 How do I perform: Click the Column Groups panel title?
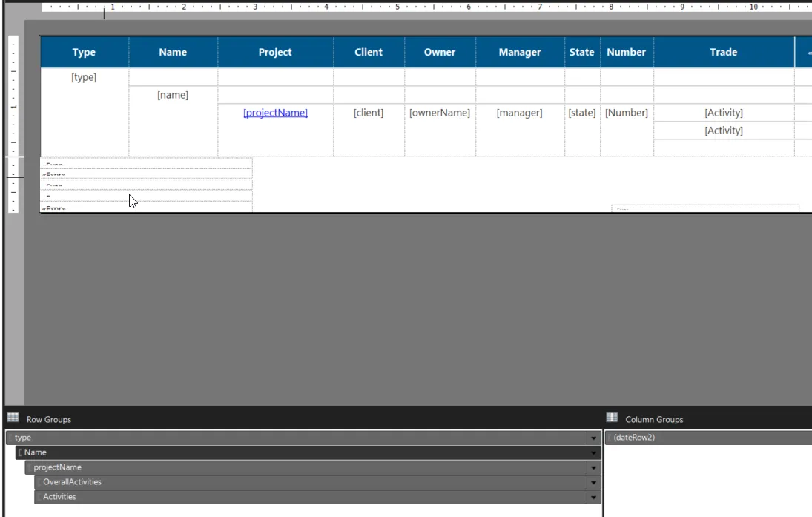click(654, 420)
